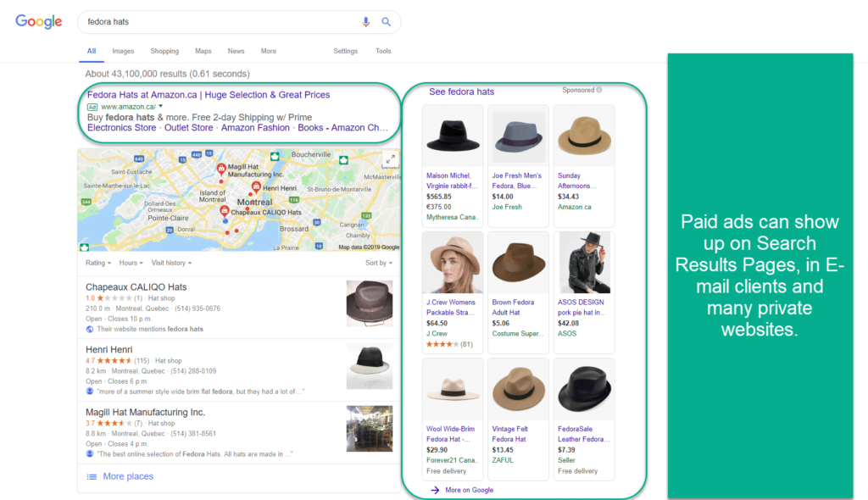Click in the fedora hats search field
Image resolution: width=868 pixels, height=500 pixels.
click(221, 22)
